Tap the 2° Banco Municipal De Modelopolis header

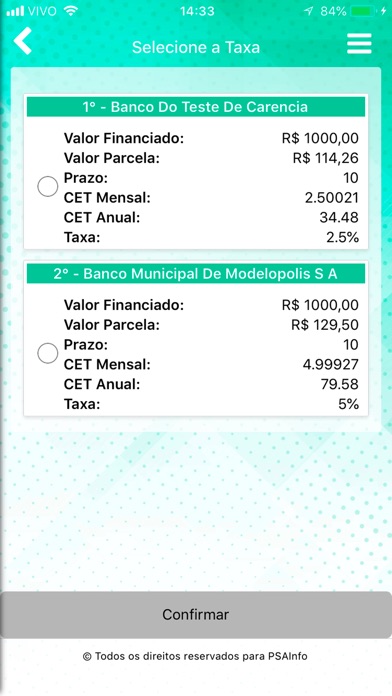pos(196,274)
